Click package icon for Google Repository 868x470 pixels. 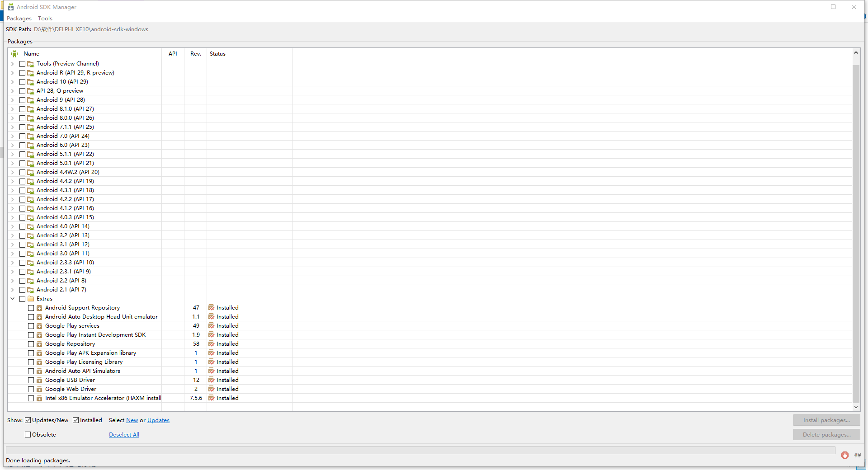pos(39,344)
